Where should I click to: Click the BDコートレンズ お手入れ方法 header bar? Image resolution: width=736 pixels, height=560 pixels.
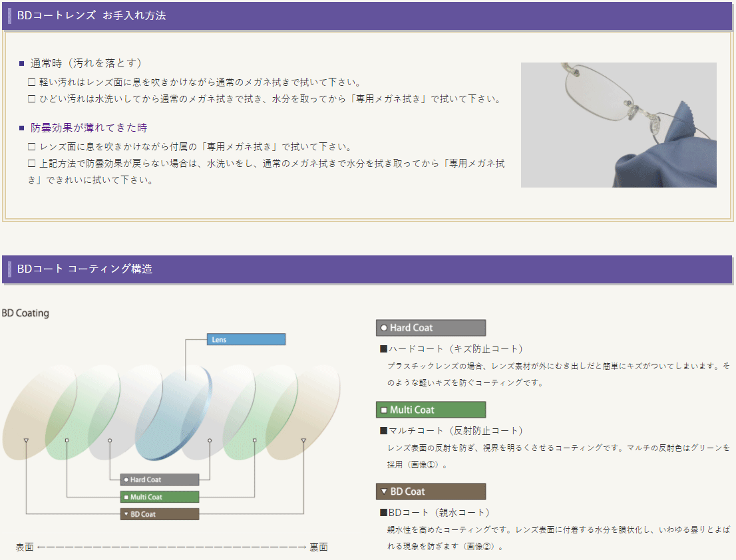click(367, 15)
